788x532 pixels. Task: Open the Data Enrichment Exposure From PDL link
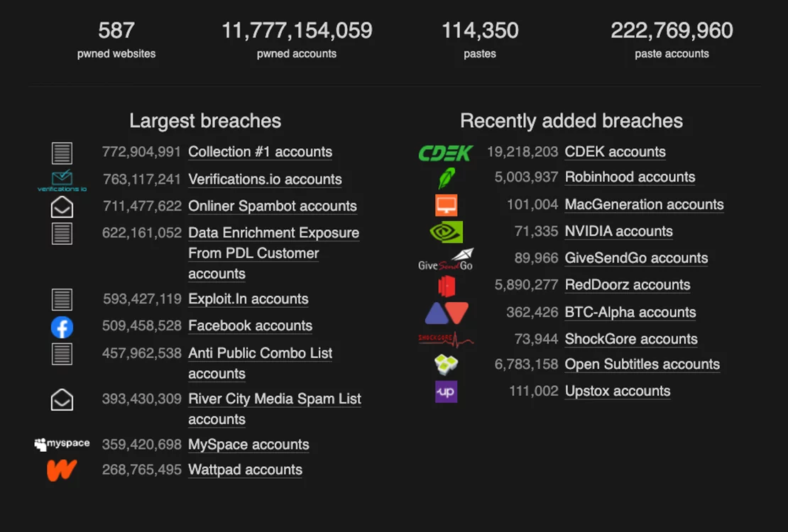[x=273, y=233]
